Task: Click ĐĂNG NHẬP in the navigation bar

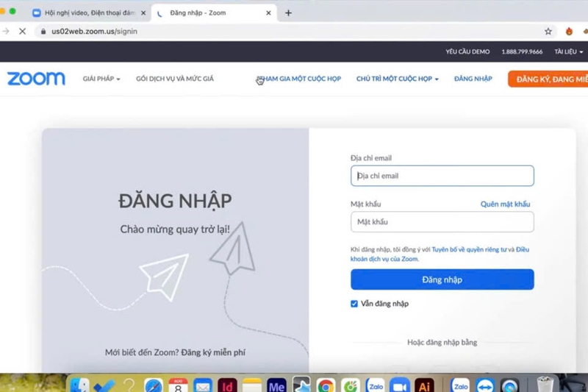Action: pos(473,79)
